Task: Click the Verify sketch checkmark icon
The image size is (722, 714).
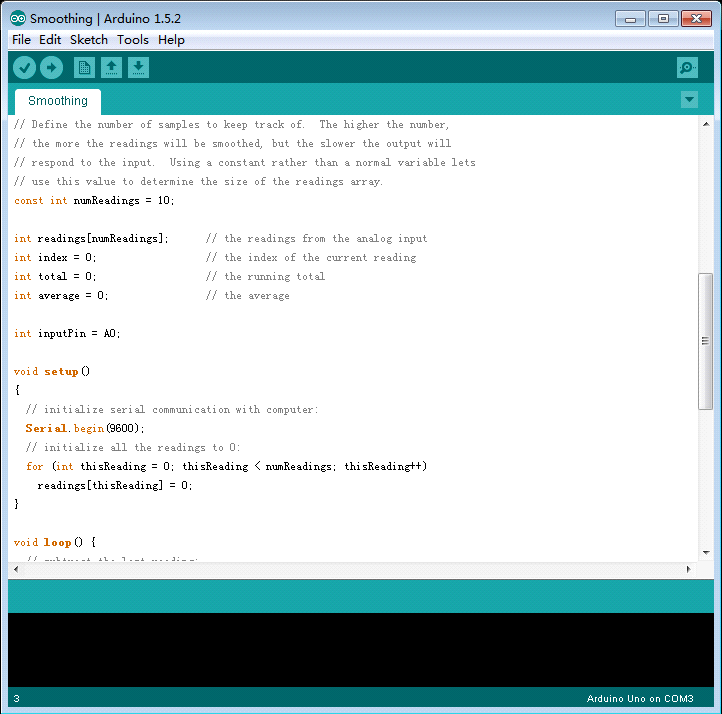Action: (25, 67)
